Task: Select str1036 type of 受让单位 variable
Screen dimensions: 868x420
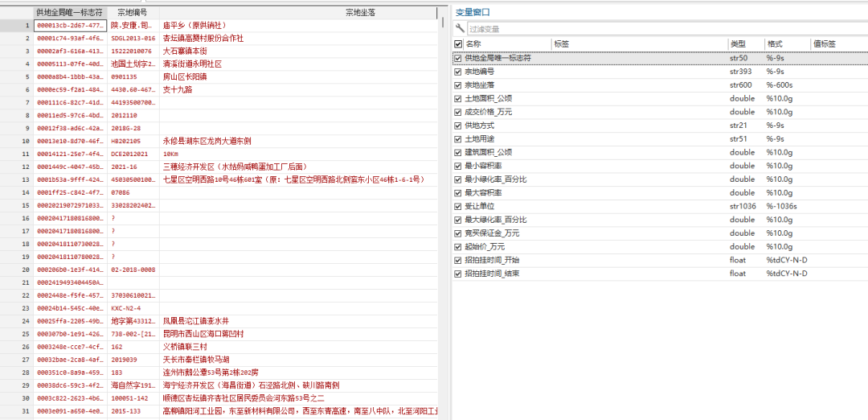Action: click(743, 206)
